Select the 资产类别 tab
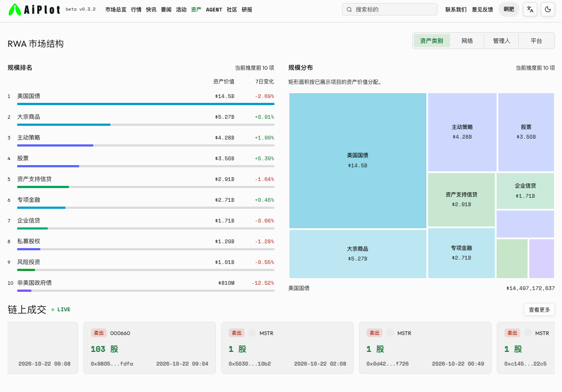Image resolution: width=562 pixels, height=392 pixels. tap(432, 41)
